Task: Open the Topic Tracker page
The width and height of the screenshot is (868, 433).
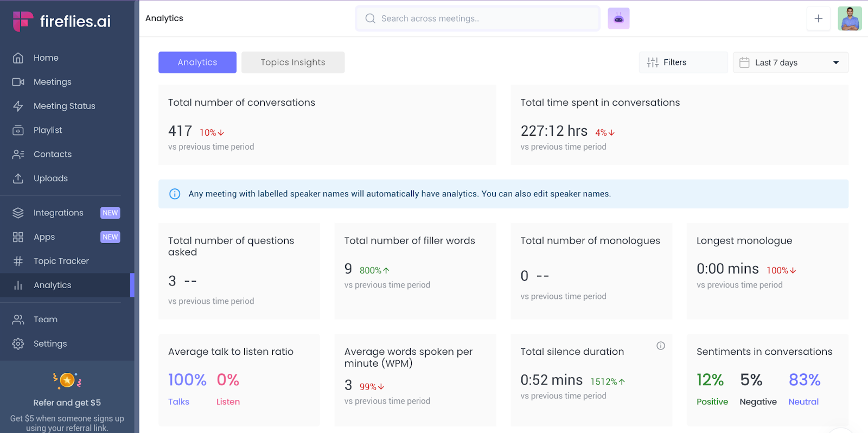Action: pos(61,261)
